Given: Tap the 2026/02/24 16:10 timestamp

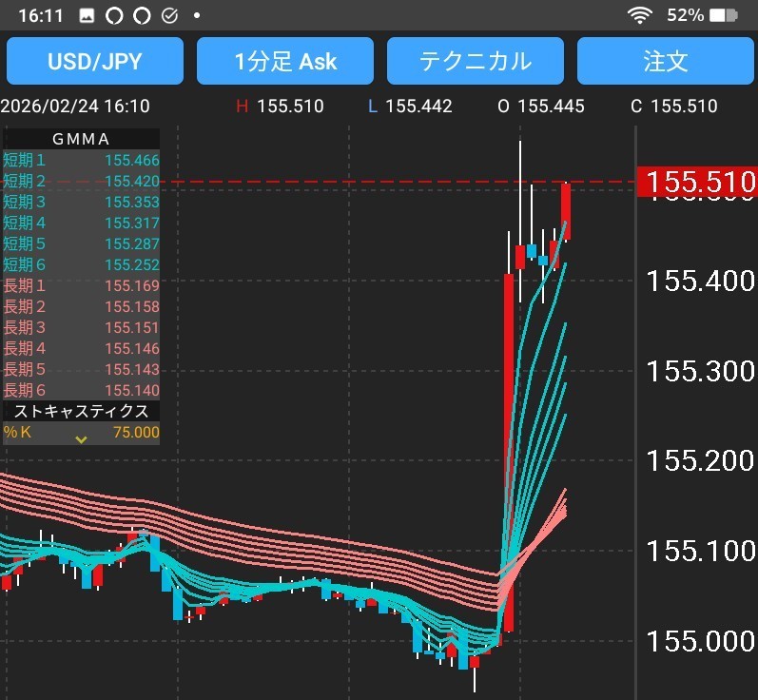Looking at the screenshot, I should (75, 107).
